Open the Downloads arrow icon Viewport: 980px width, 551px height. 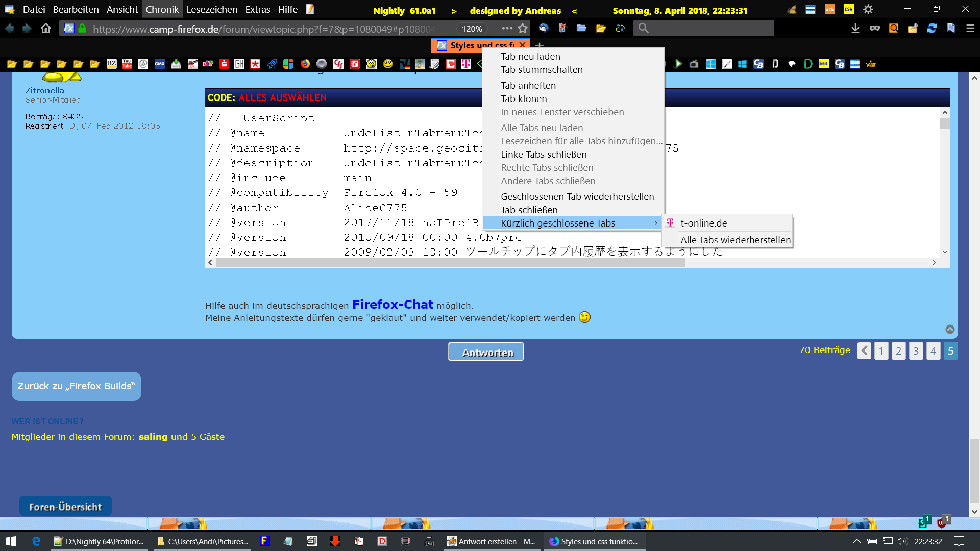point(855,29)
